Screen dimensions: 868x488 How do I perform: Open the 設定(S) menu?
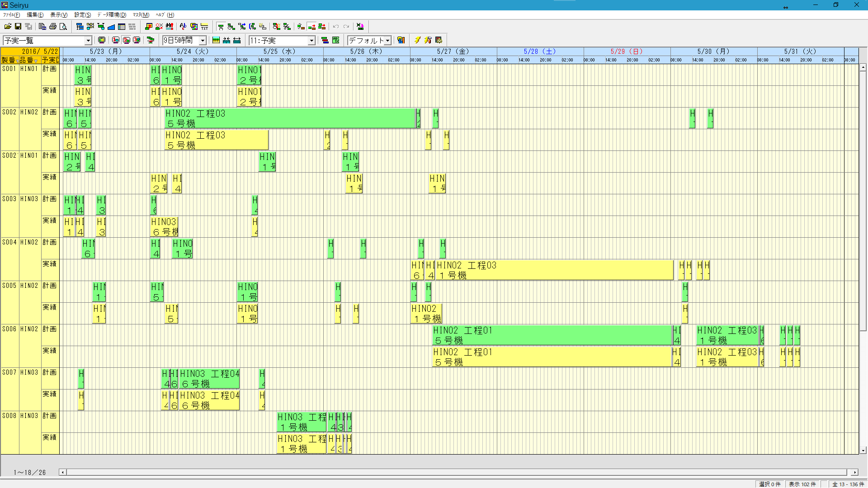pos(82,15)
